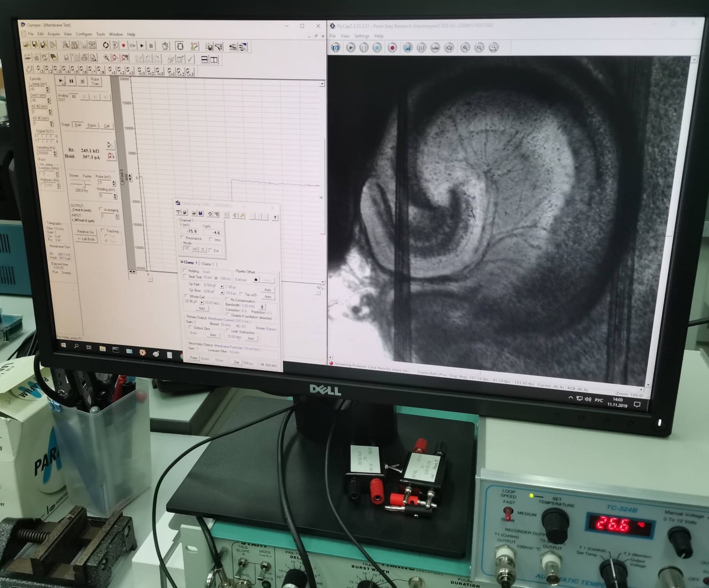Click the Sampling rate spinner arrows
The image size is (709, 588).
[55, 153]
